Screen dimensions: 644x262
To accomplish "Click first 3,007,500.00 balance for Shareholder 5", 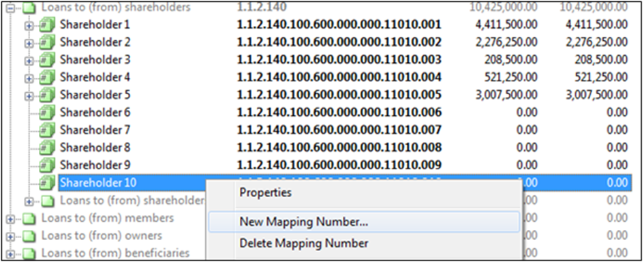I will 506,95.
